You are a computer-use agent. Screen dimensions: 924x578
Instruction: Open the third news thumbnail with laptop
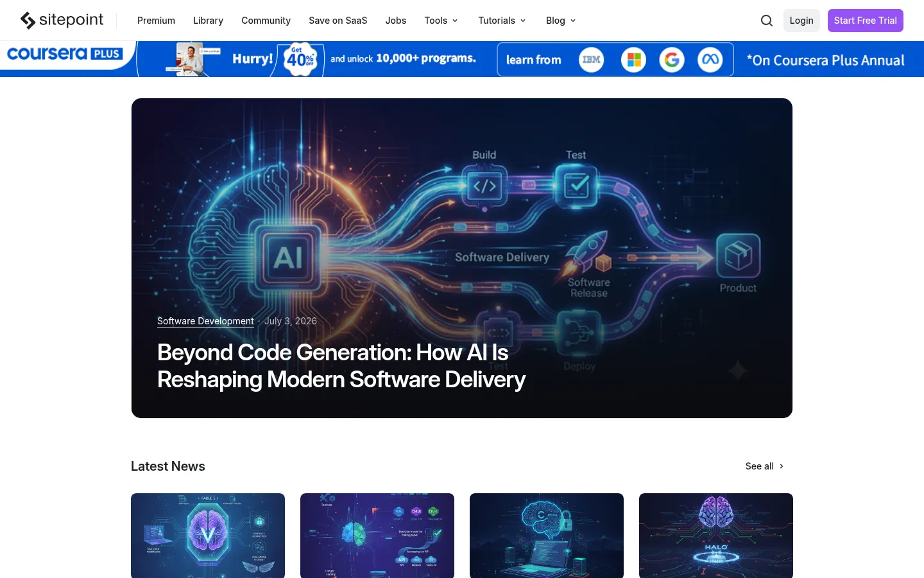547,536
